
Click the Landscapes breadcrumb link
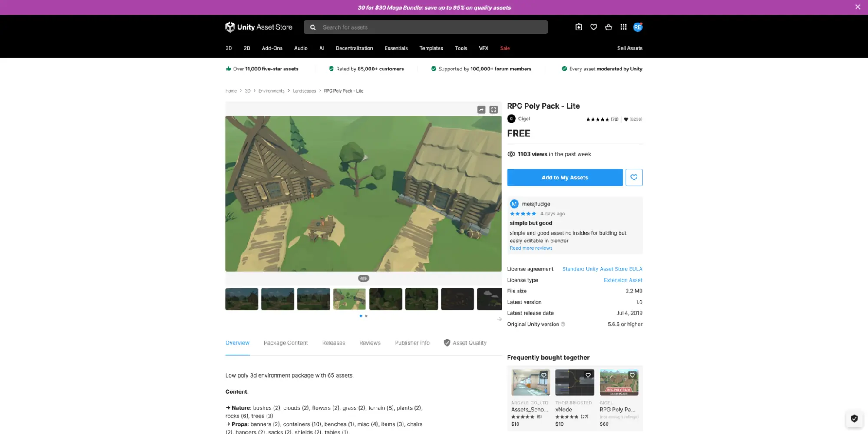tap(304, 91)
